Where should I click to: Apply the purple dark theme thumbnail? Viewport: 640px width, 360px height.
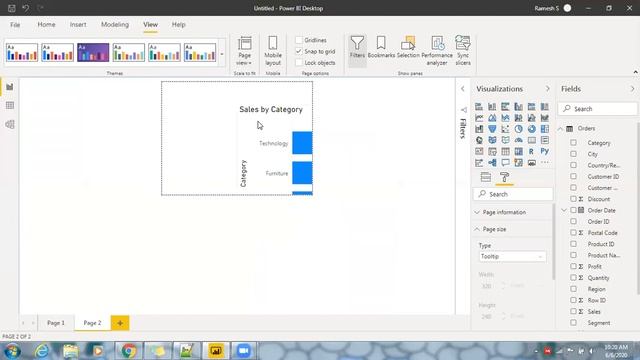click(x=93, y=53)
